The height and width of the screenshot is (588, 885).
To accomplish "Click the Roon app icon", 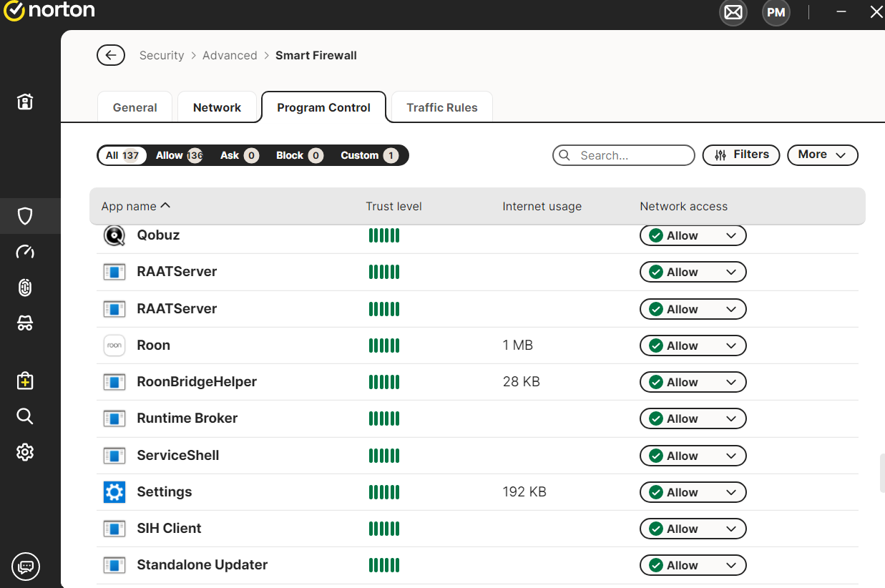I will (114, 346).
